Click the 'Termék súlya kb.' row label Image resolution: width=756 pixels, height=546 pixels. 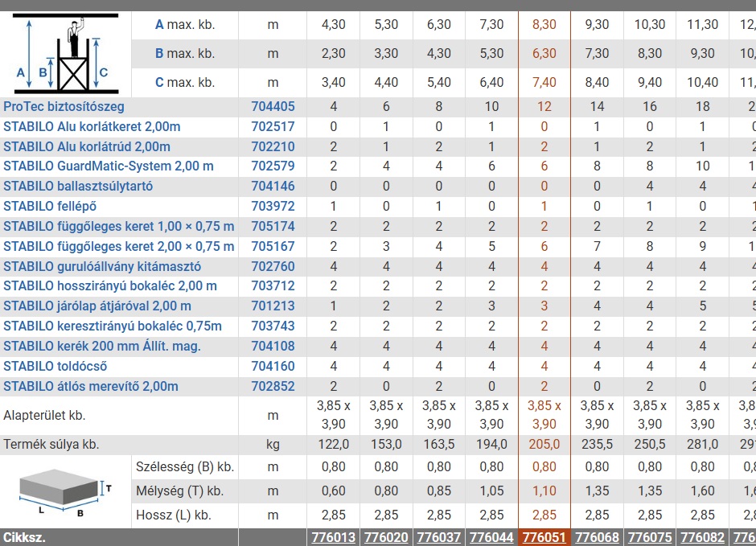point(51,445)
